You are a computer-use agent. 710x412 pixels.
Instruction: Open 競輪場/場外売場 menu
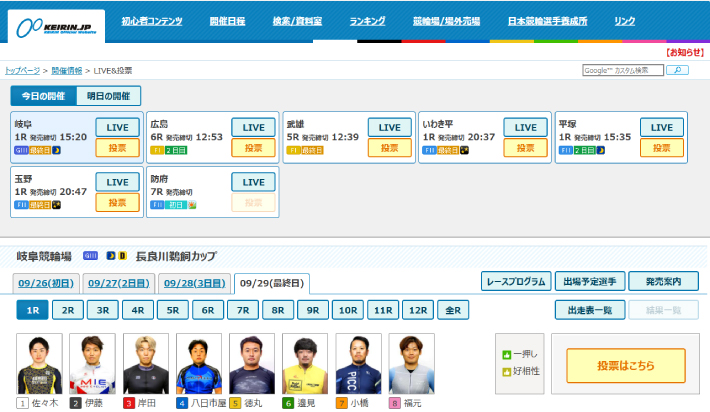click(446, 21)
